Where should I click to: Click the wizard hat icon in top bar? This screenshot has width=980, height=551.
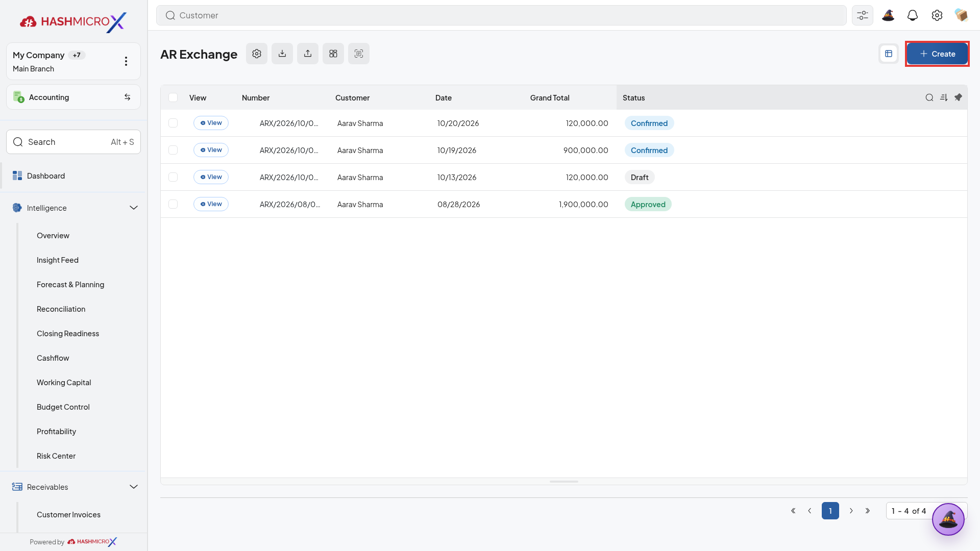(x=888, y=15)
